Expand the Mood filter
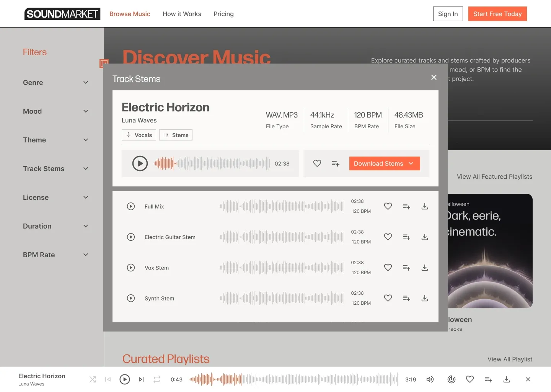The image size is (551, 392). [x=56, y=111]
